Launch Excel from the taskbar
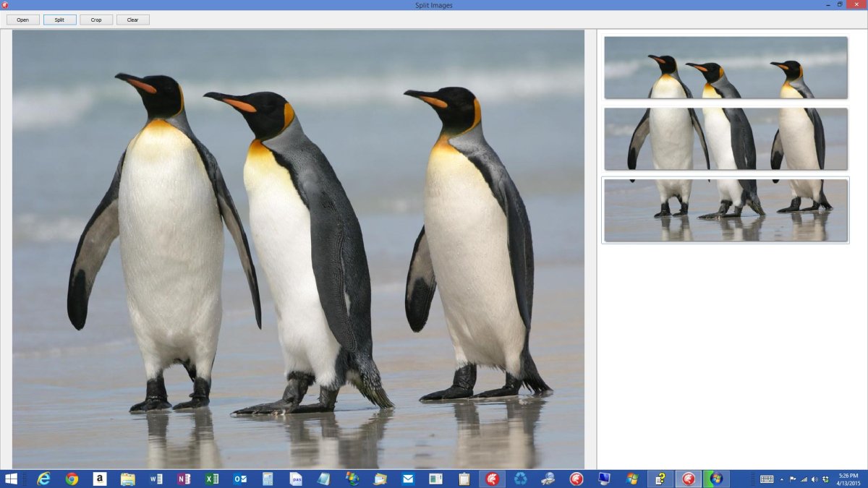The height and width of the screenshot is (488, 868). (x=212, y=479)
